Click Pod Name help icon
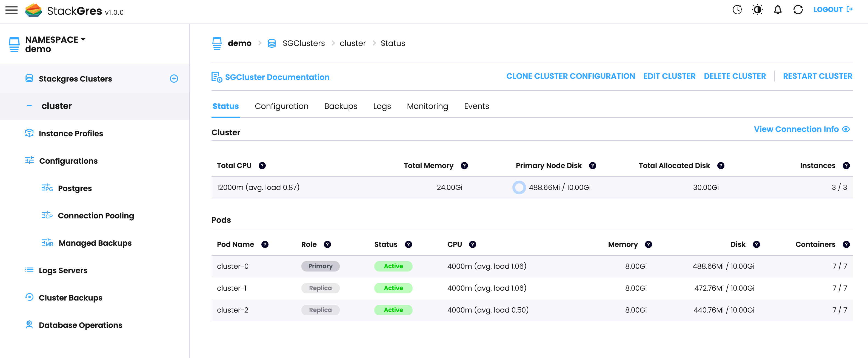The image size is (868, 358). [x=265, y=245]
